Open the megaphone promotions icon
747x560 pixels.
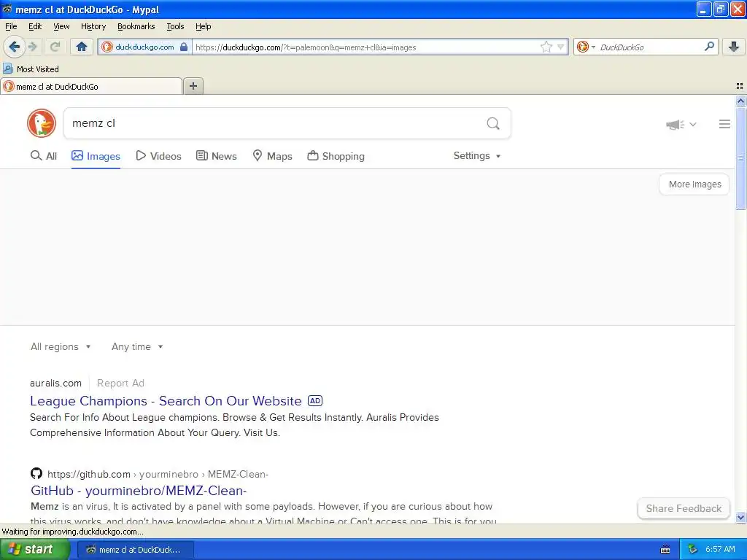click(x=675, y=124)
